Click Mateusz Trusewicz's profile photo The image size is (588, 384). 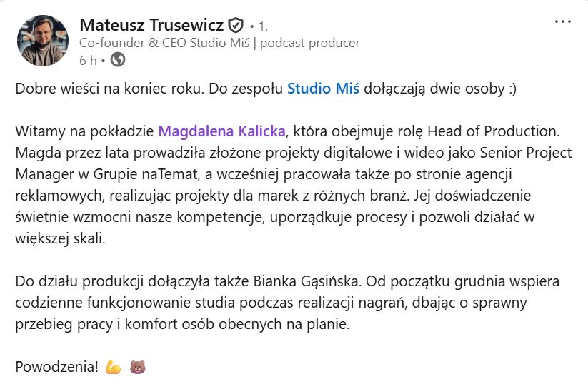pos(42,41)
